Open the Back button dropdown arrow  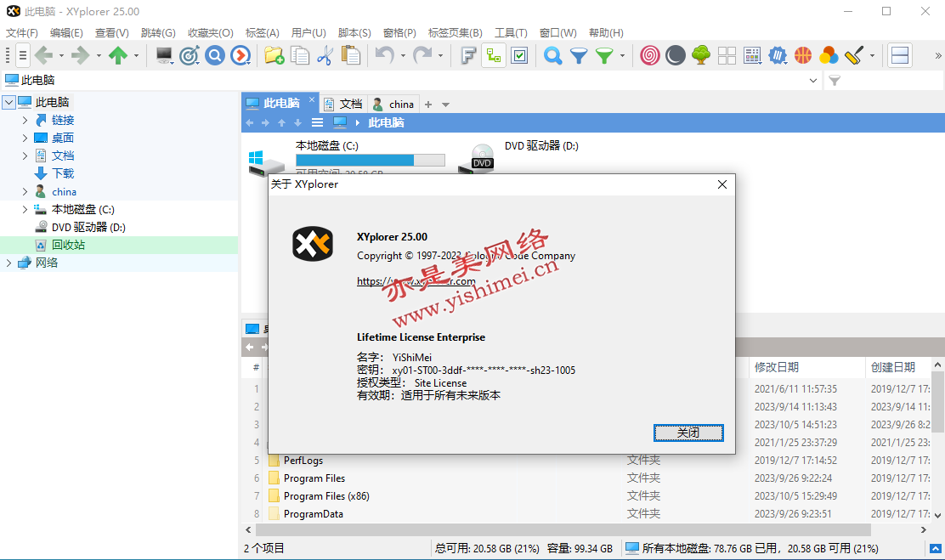coord(61,56)
